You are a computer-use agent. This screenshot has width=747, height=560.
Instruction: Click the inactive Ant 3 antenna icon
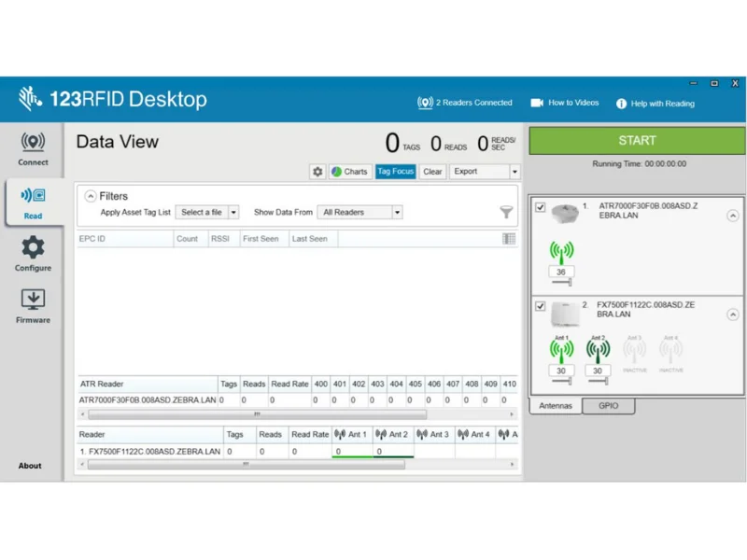[634, 350]
